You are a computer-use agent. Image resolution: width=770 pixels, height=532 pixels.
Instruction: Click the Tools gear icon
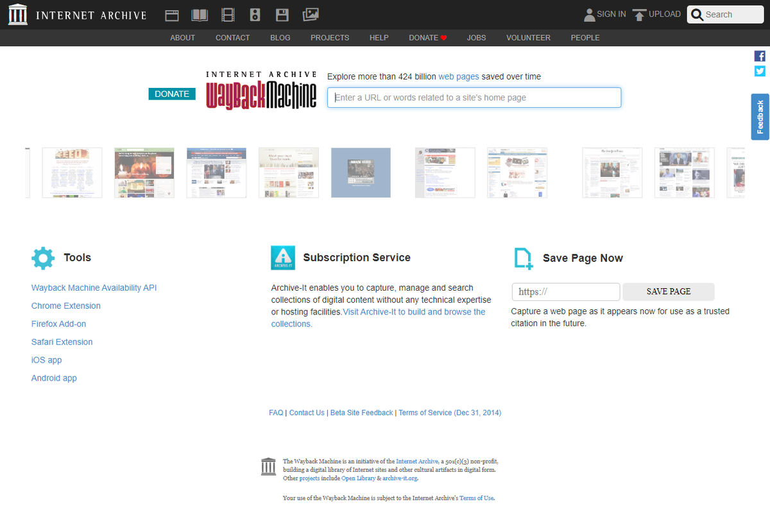pos(43,258)
